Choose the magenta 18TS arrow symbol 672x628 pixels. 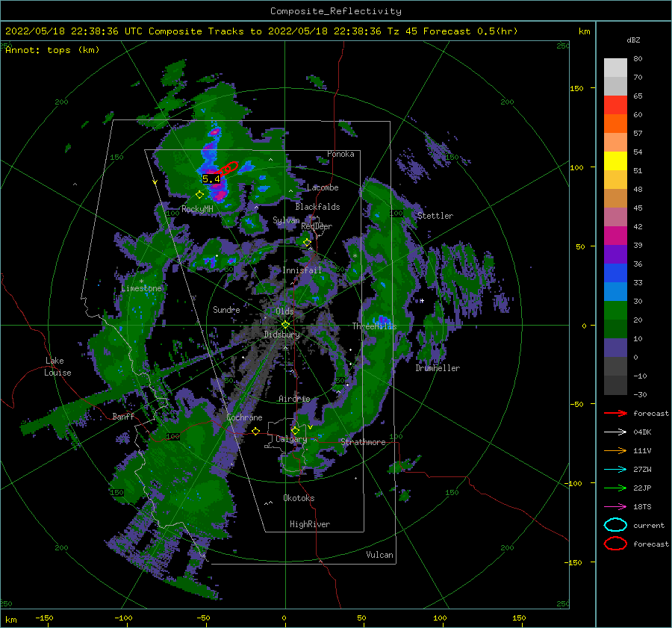615,507
